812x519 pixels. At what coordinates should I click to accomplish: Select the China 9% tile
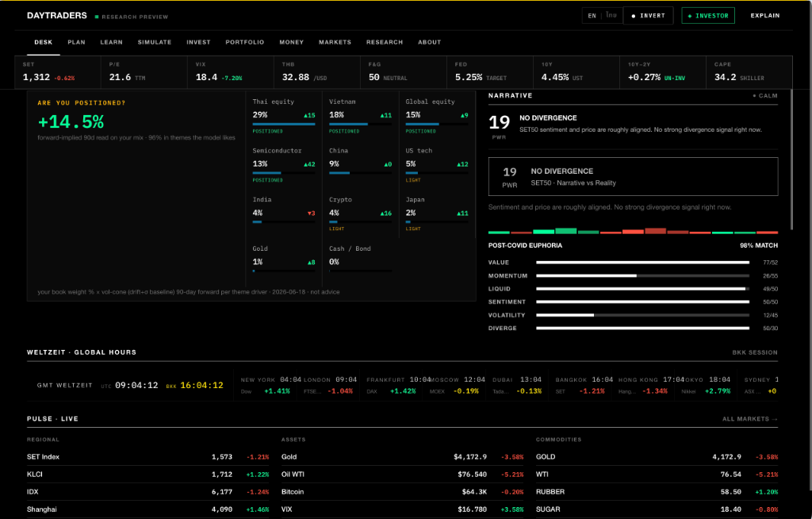pos(361,165)
